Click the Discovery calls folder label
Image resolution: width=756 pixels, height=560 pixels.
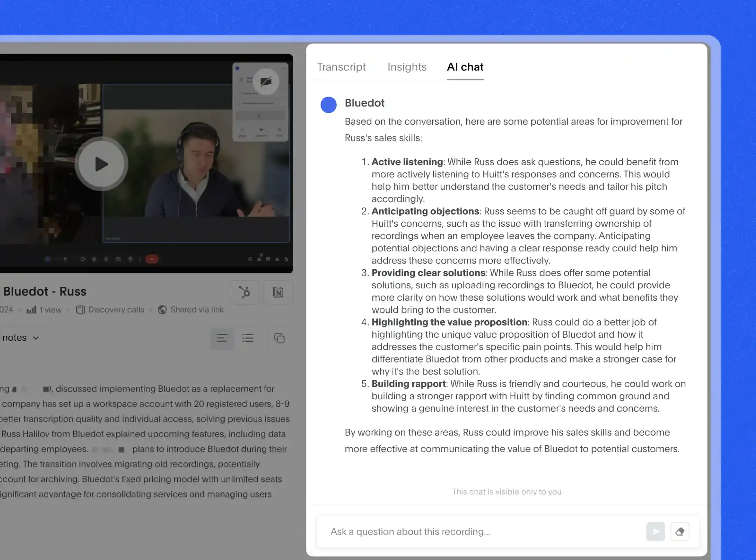[x=116, y=310]
